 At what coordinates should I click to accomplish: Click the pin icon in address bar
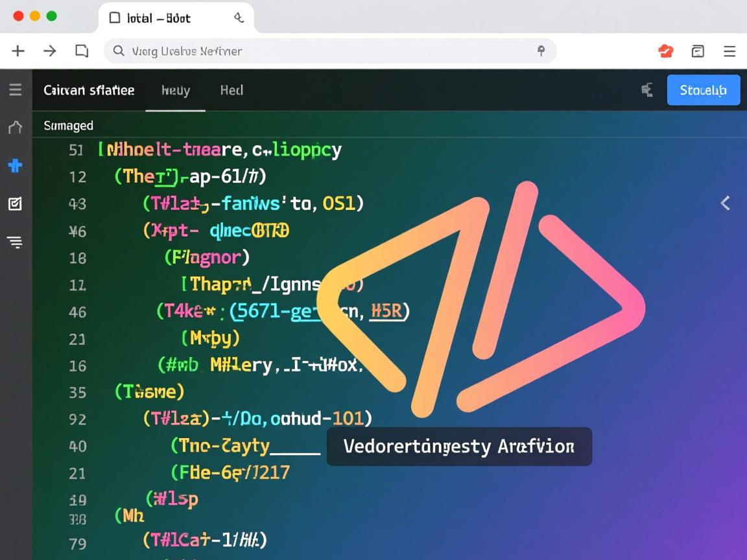point(541,51)
